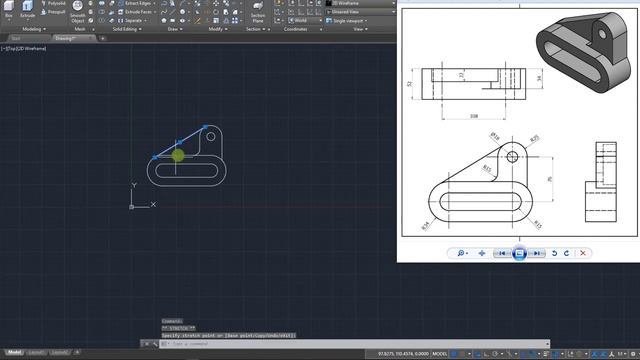Toggle ortho mode in status bar
The image size is (640, 360).
(x=487, y=354)
